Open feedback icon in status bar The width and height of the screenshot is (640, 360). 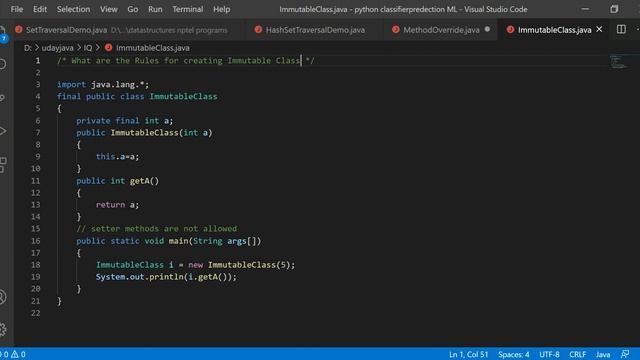pos(624,354)
